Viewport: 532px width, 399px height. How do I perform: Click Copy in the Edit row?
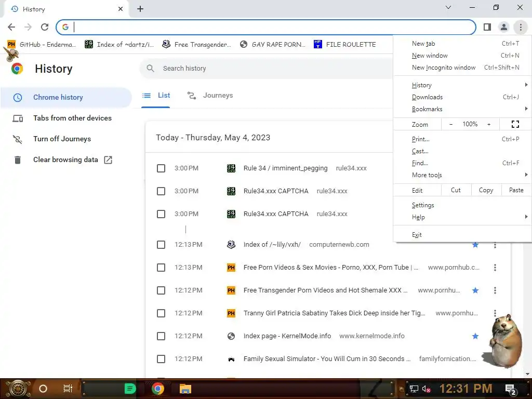click(x=486, y=190)
